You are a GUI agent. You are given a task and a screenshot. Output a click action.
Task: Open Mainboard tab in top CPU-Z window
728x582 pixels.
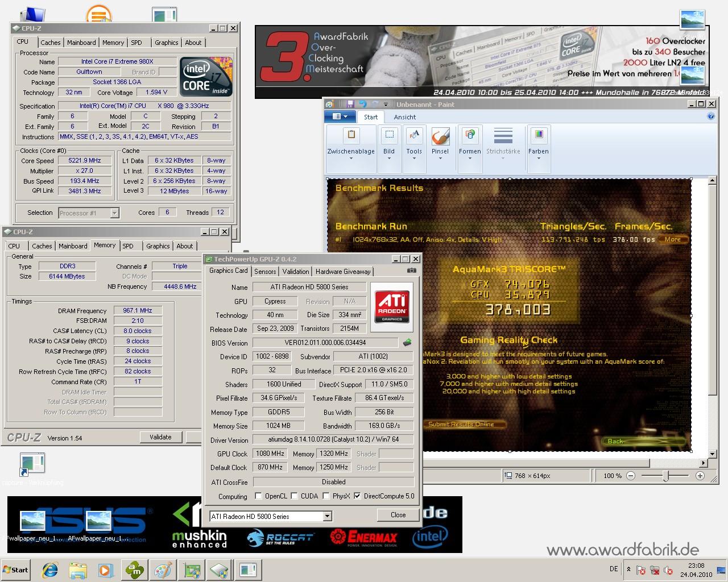click(x=81, y=43)
